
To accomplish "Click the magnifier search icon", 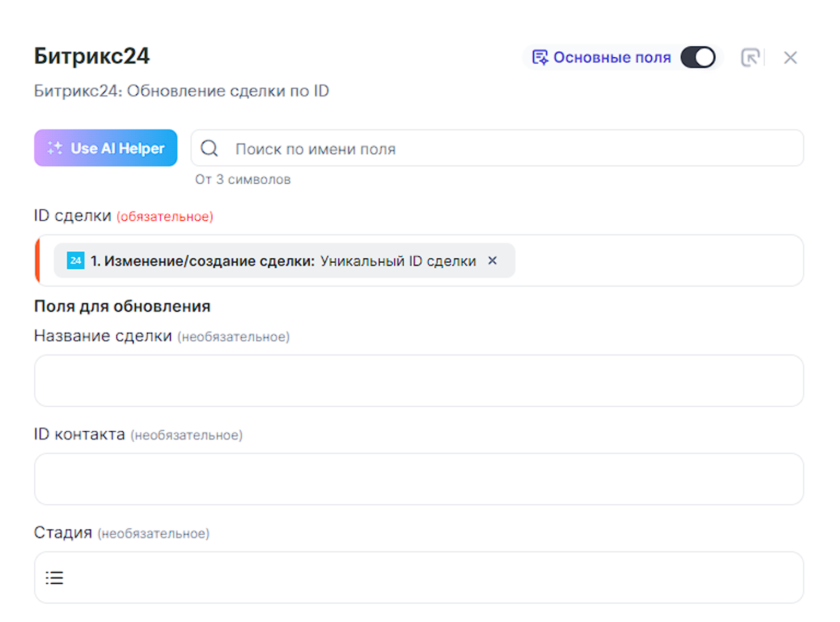I will tap(209, 148).
